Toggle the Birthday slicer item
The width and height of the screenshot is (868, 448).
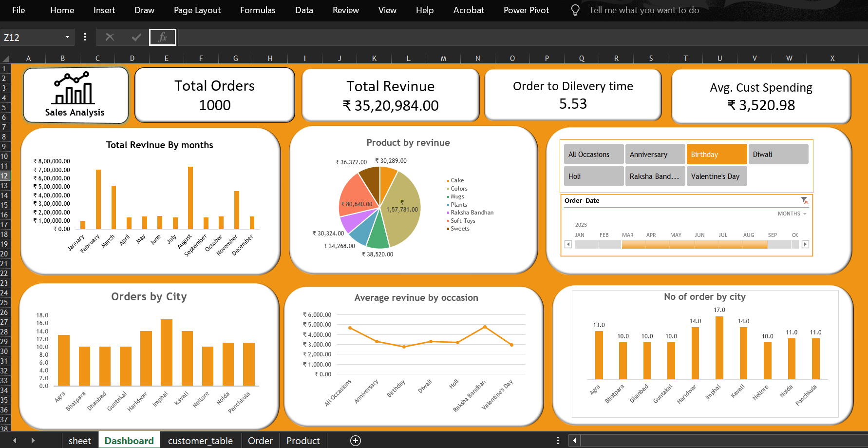point(717,154)
